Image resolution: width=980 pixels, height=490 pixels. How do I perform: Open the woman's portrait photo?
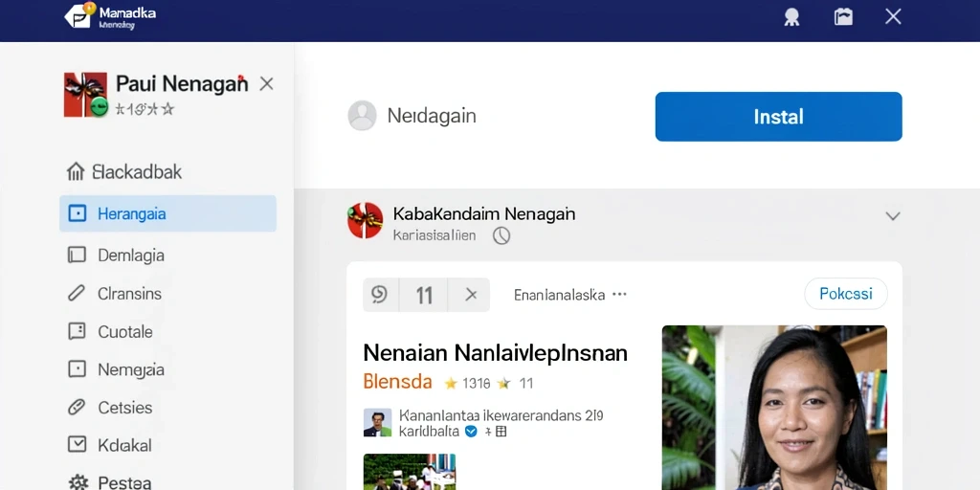click(x=774, y=408)
